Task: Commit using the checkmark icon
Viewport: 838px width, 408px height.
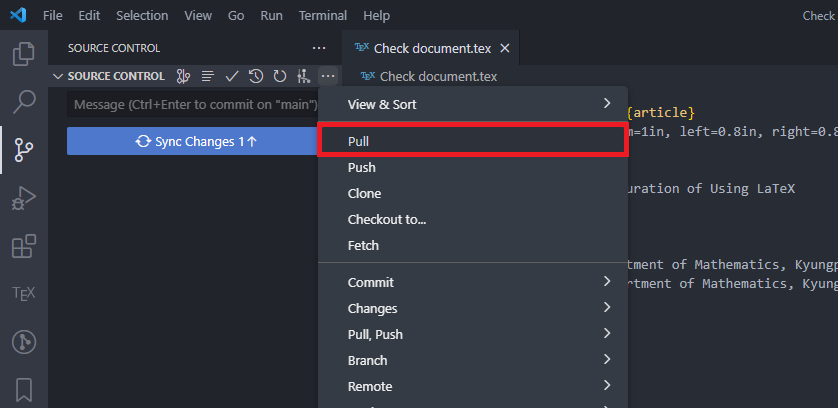Action: pos(231,76)
